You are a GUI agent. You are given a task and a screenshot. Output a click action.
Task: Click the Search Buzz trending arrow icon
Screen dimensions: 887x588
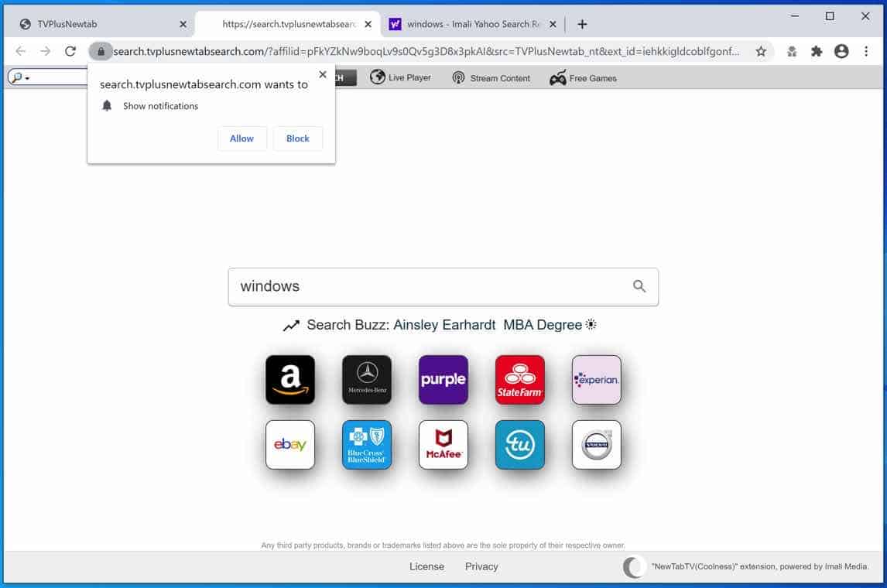291,326
